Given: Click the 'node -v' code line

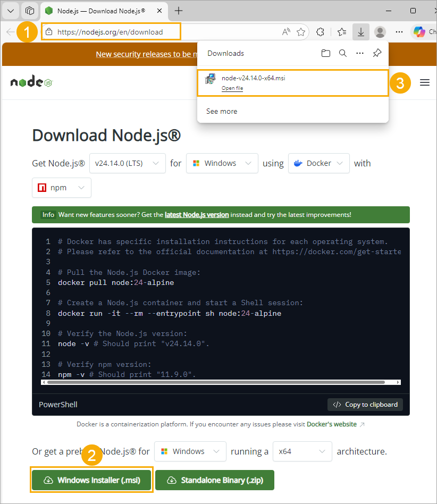Looking at the screenshot, I should point(133,344).
